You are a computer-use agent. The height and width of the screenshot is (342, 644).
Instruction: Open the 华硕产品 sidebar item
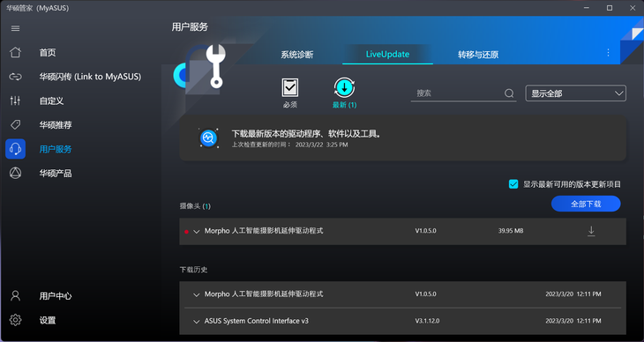click(56, 174)
